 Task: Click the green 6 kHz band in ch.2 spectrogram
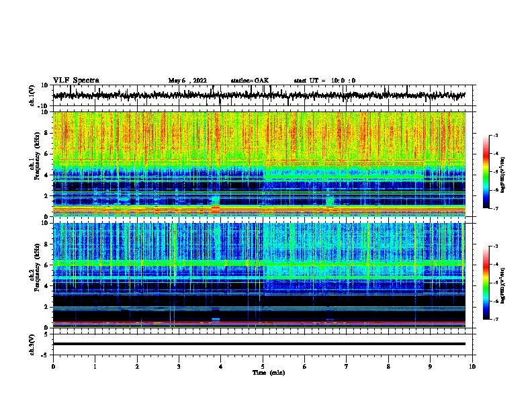(x=259, y=263)
